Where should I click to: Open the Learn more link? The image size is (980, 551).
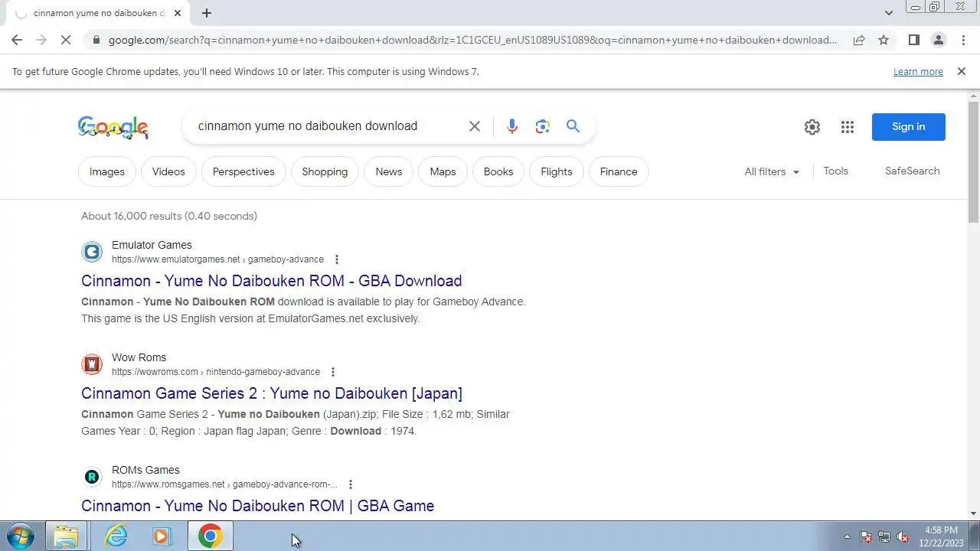tap(918, 71)
